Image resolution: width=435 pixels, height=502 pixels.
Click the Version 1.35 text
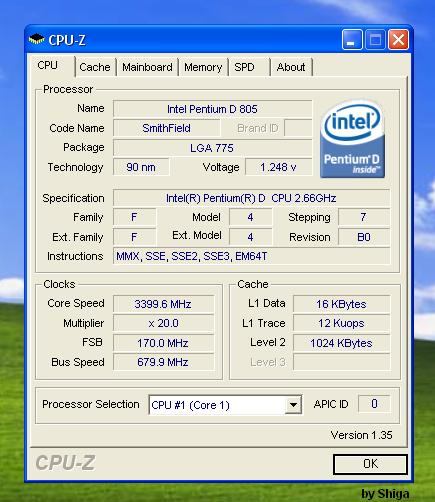coord(361,435)
